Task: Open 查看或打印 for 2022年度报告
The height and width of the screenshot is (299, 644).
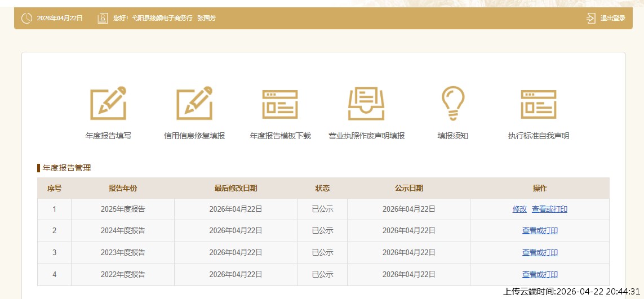Action: [540, 274]
